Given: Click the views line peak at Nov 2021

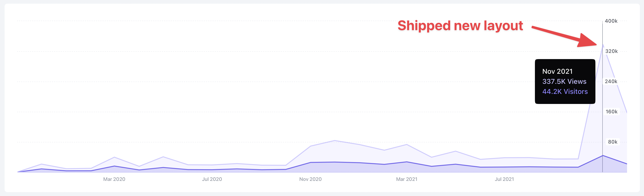Looking at the screenshot, I should pyautogui.click(x=603, y=45).
